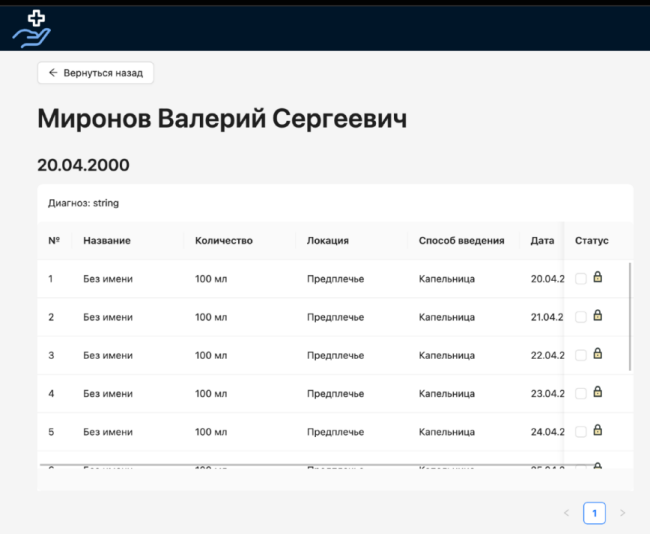Toggle status checkbox for row 5
Screen dimensions: 650x534
click(581, 432)
